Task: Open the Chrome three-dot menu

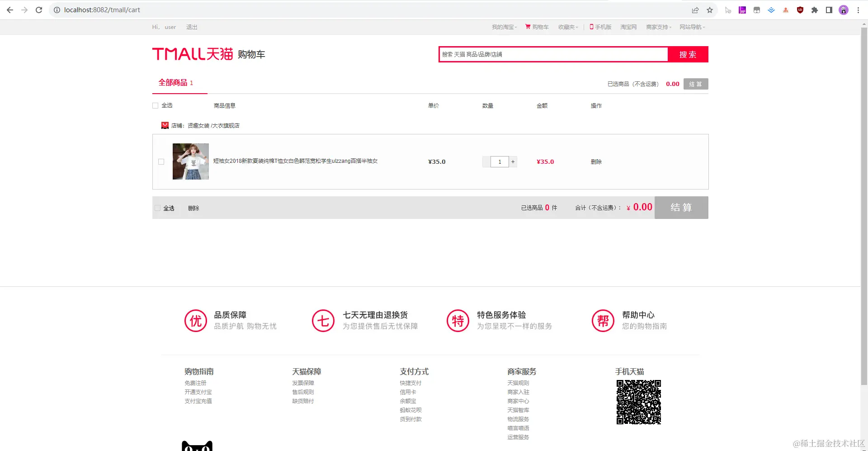Action: [858, 10]
